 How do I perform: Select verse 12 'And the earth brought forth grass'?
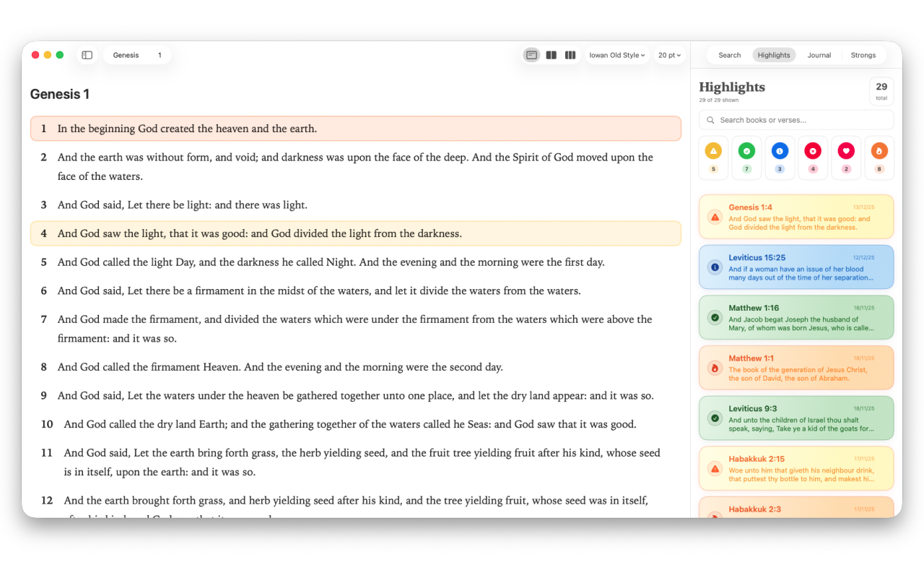355,504
